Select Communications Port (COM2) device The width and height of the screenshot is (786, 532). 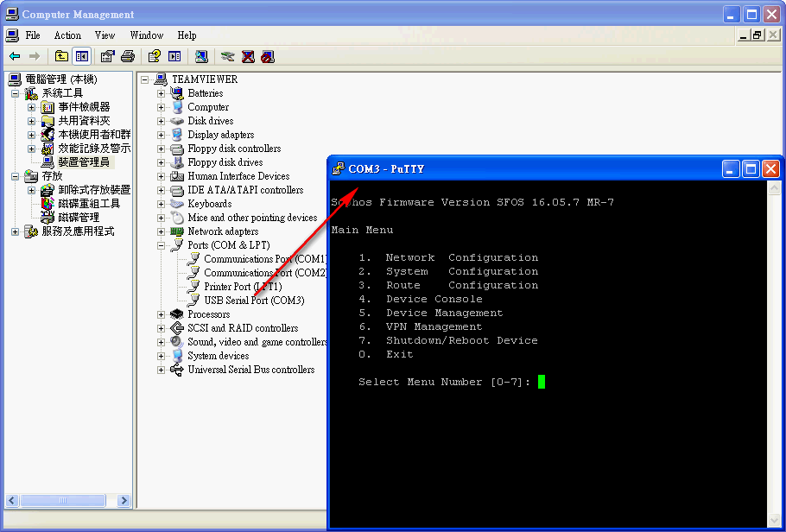point(265,273)
